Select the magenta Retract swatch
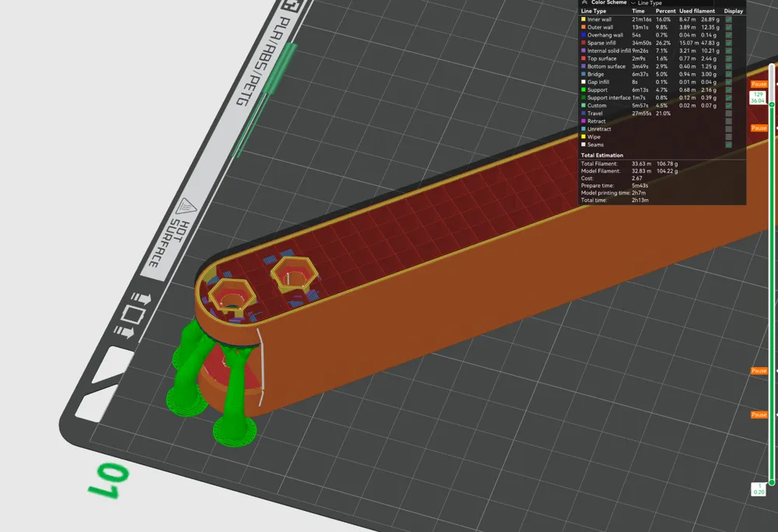 583,121
